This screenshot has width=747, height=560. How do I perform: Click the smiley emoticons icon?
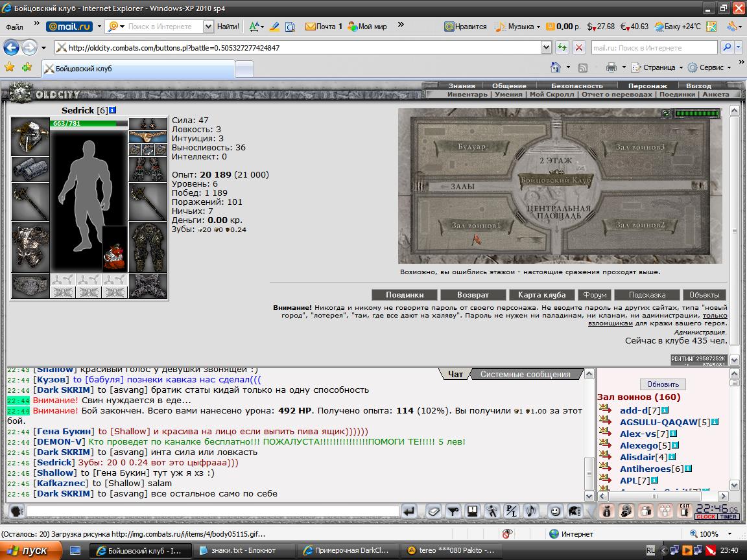(555, 511)
